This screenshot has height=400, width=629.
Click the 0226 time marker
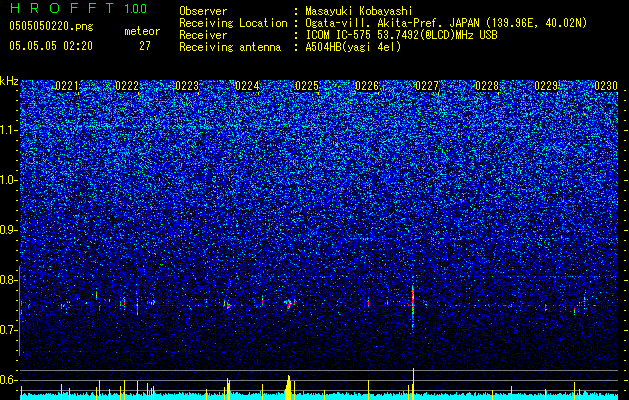click(367, 86)
